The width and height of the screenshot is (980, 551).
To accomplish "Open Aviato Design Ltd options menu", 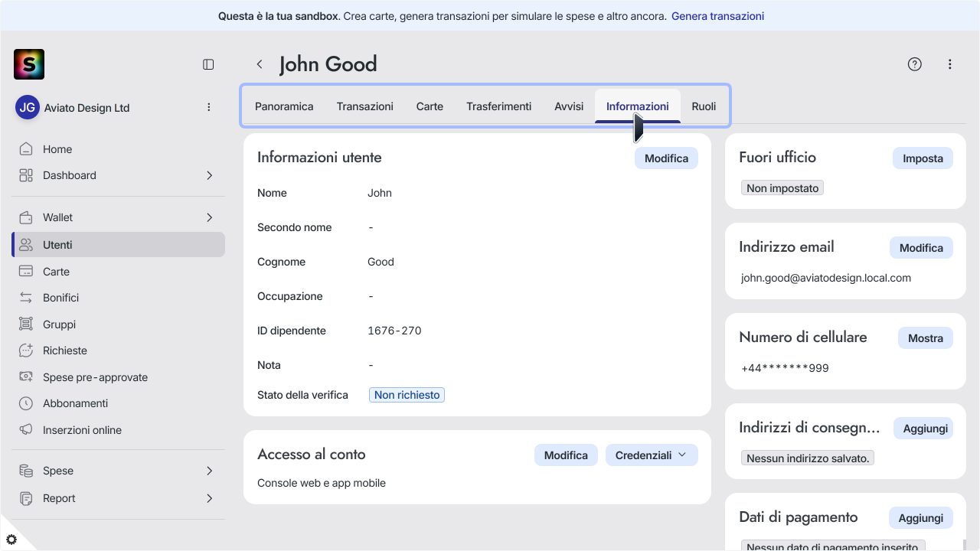I will tap(209, 108).
